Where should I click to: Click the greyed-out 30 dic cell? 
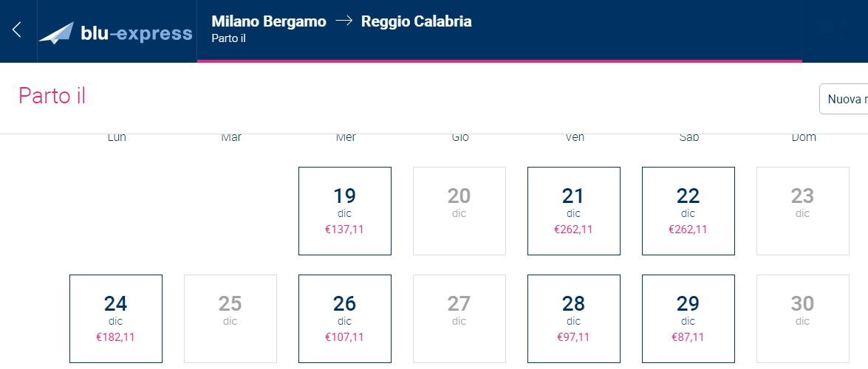pos(802,318)
